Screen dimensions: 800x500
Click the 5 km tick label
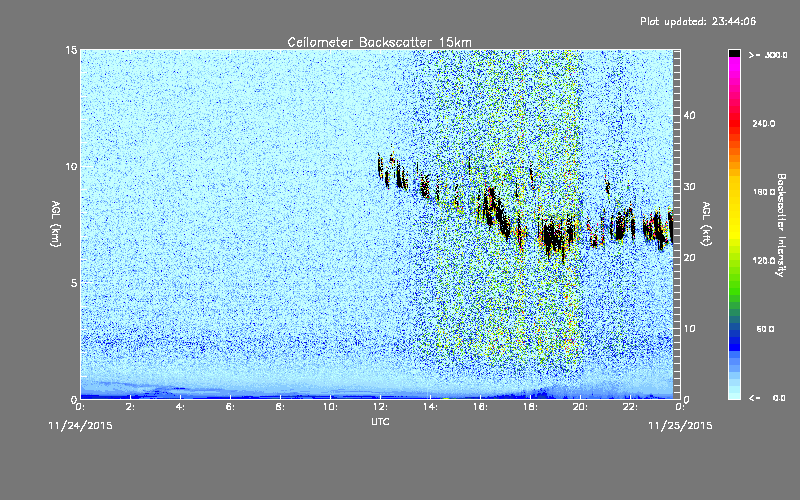(74, 283)
